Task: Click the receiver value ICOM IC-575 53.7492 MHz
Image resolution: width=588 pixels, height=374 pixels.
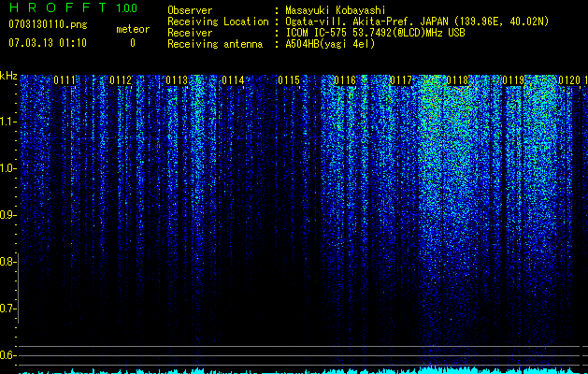Action: click(375, 33)
